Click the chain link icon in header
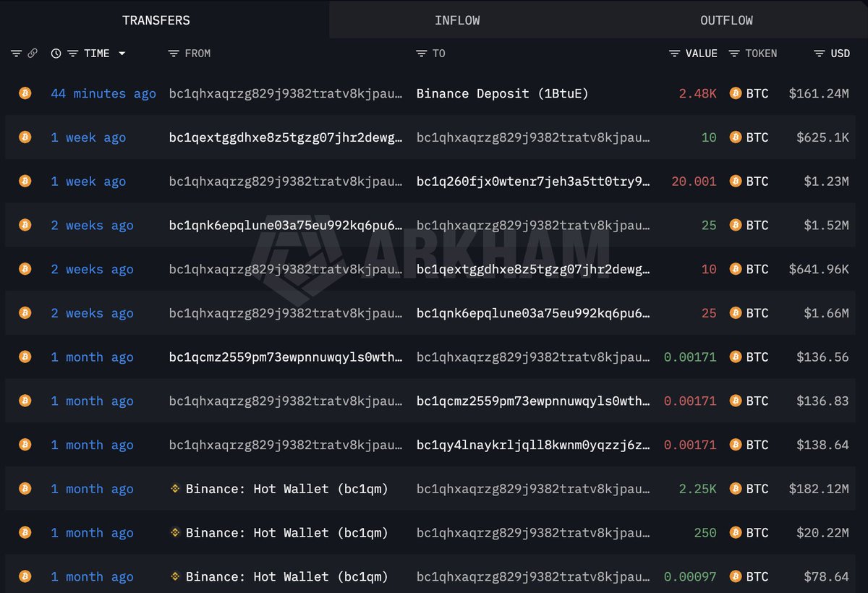The width and height of the screenshot is (868, 593). coord(33,54)
